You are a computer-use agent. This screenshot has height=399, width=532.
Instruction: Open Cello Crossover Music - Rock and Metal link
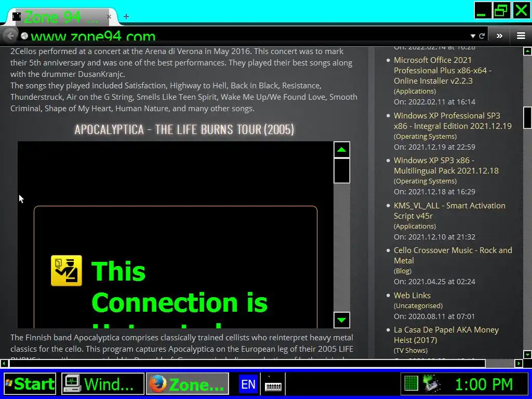453,255
